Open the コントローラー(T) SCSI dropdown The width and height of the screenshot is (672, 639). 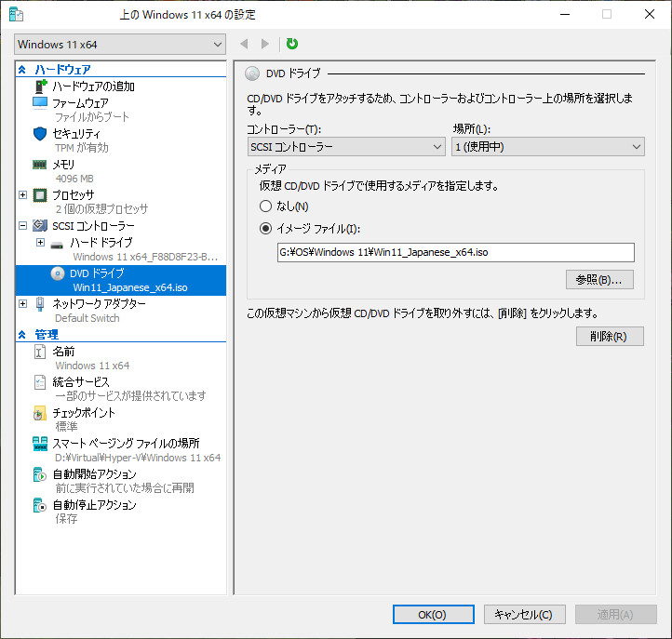pos(346,147)
